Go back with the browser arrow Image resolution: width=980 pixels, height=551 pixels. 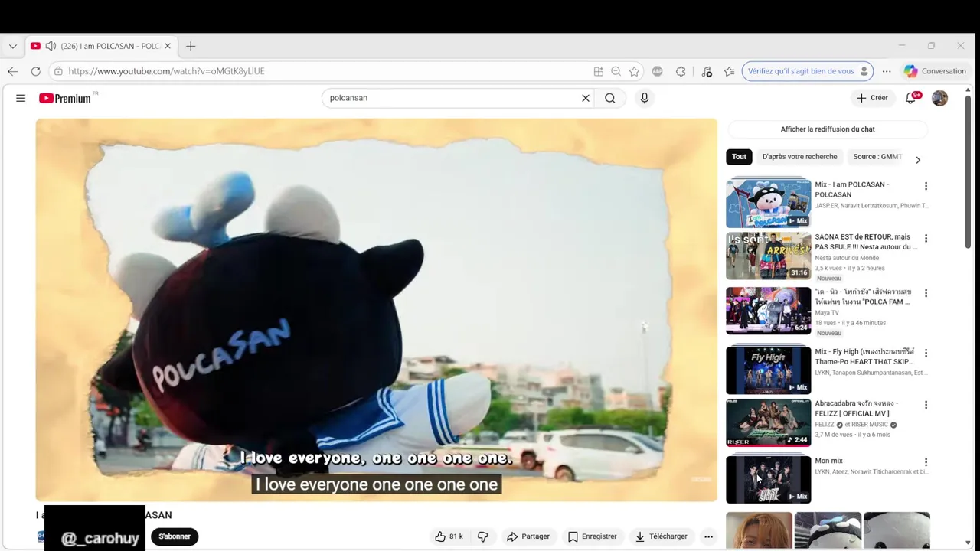pyautogui.click(x=13, y=71)
